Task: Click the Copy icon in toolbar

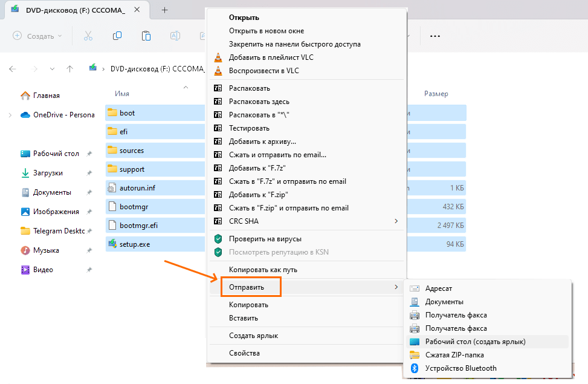Action: [117, 36]
